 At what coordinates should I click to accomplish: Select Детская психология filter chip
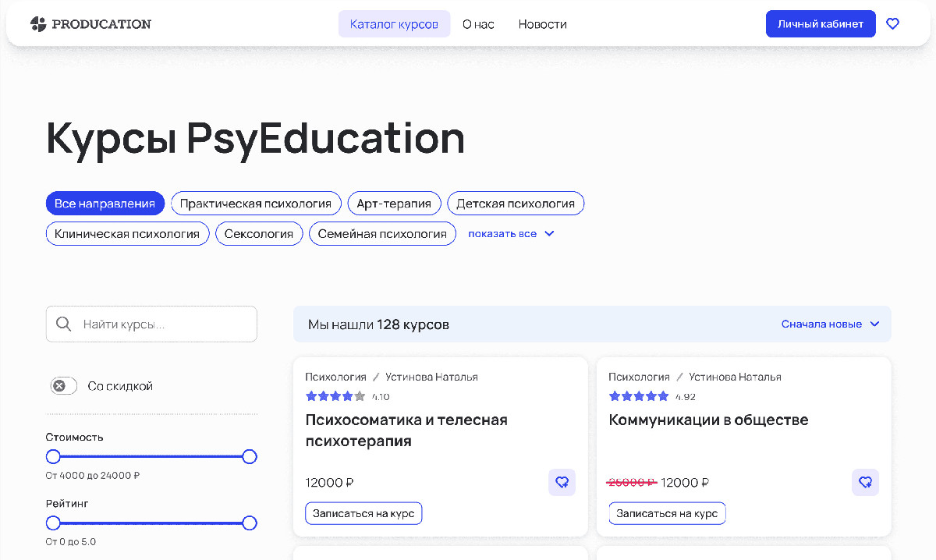click(516, 204)
